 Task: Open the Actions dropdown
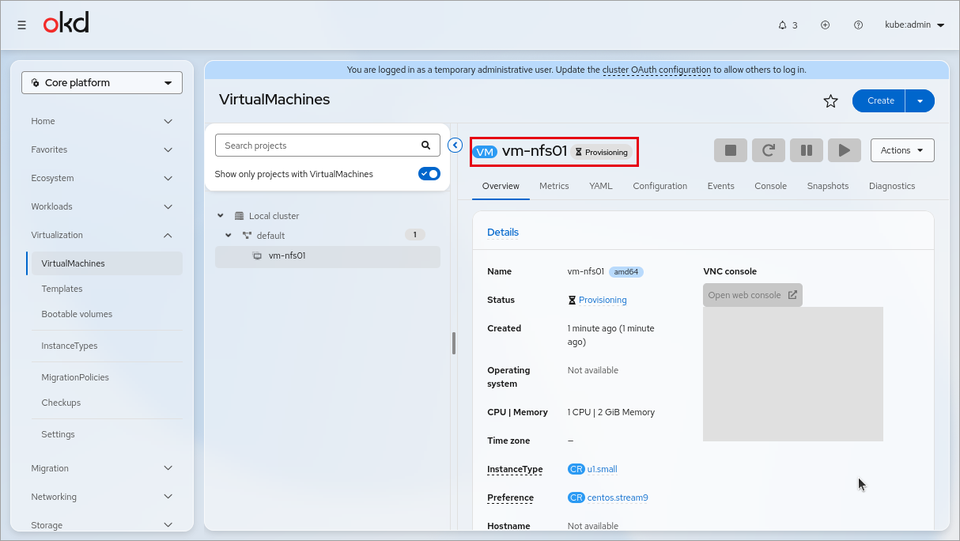902,151
